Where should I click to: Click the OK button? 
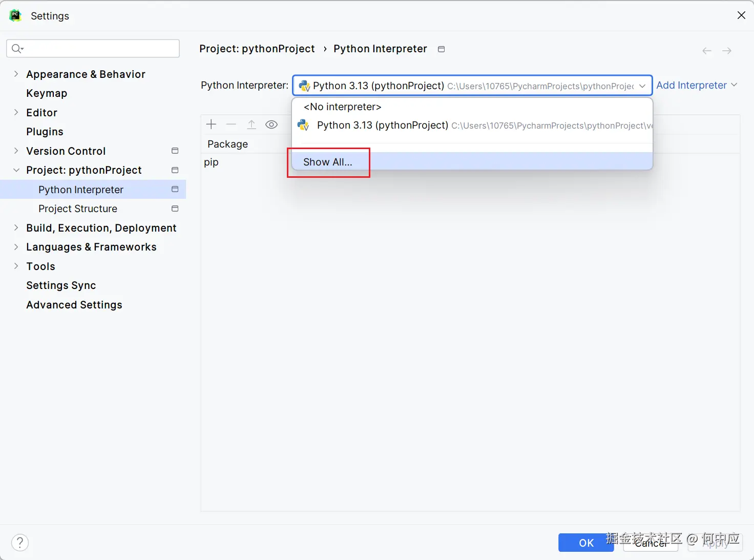(585, 543)
